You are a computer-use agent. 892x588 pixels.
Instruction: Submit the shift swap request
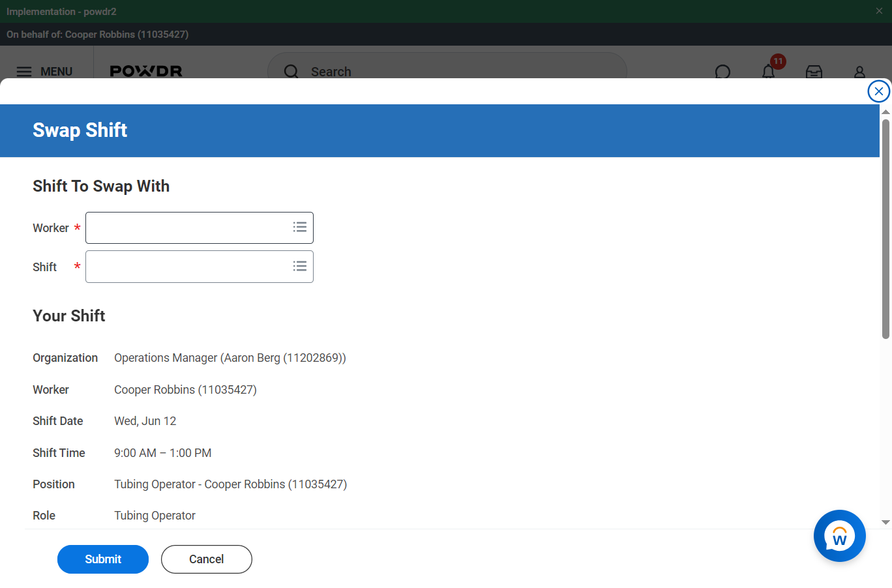[103, 559]
